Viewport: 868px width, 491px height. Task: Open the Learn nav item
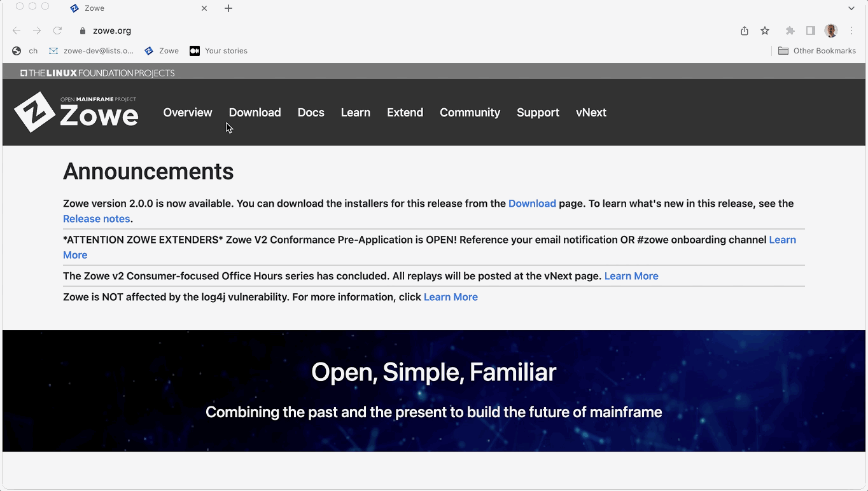pos(355,113)
